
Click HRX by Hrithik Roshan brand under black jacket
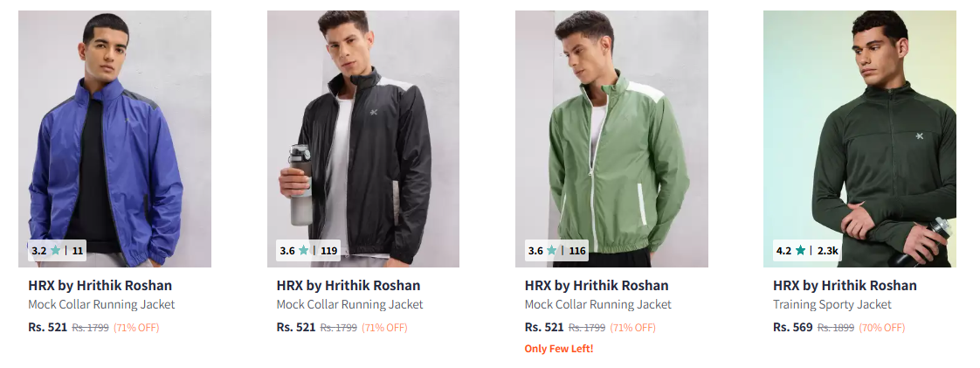coord(349,286)
